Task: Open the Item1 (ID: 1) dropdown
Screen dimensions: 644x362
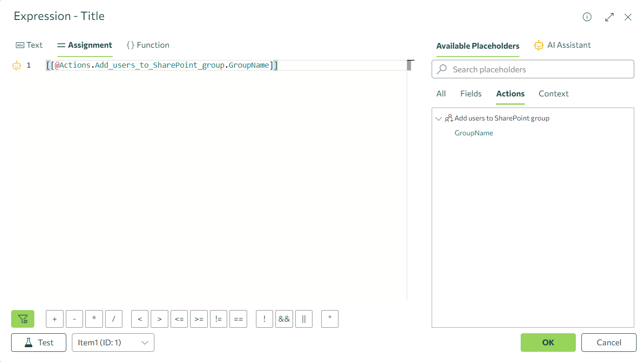Action: pos(113,343)
